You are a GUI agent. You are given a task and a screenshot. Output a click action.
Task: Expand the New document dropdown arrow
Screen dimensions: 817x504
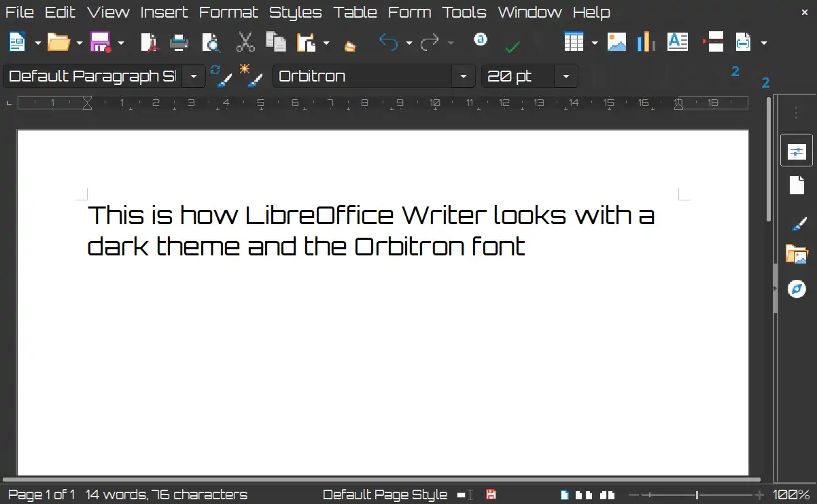coord(38,43)
